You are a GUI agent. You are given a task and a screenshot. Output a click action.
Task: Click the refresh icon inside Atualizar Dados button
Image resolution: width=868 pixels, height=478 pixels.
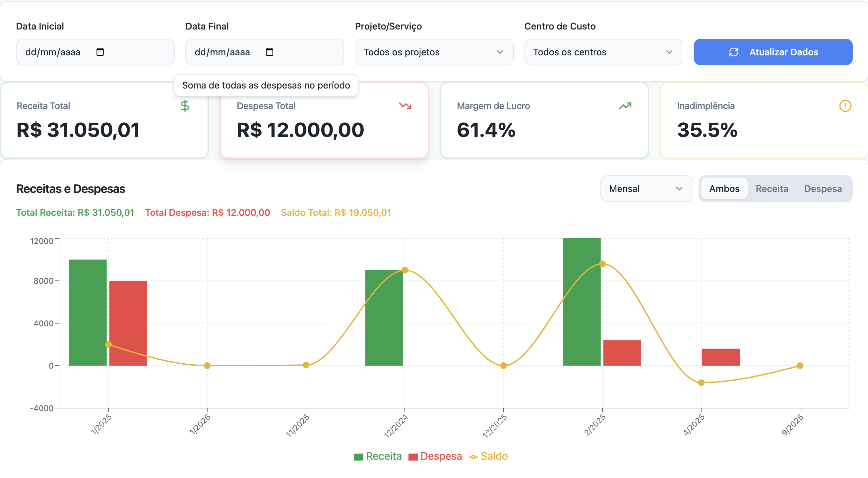[x=733, y=52]
